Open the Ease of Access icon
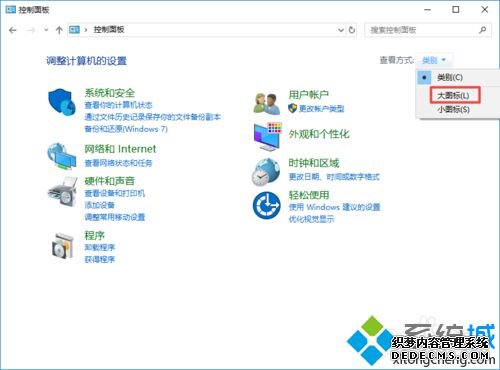The width and height of the screenshot is (500, 370). click(x=266, y=205)
